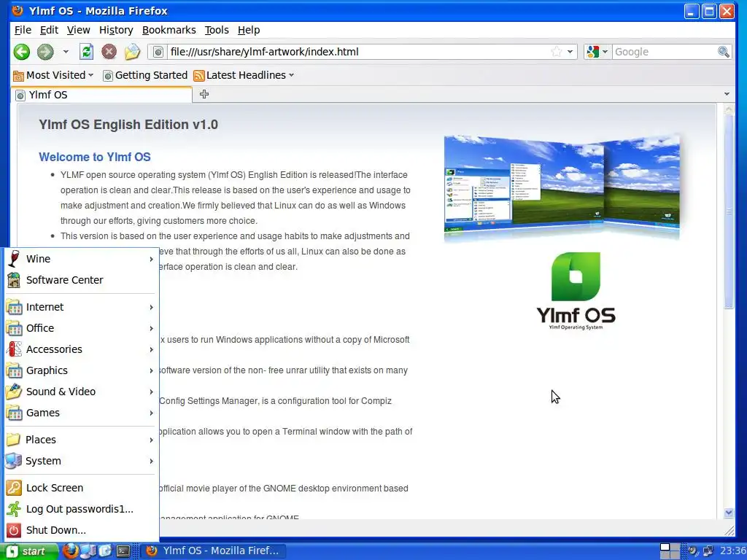Viewport: 747px width, 560px height.
Task: Open the address bar history dropdown
Action: tap(570, 52)
